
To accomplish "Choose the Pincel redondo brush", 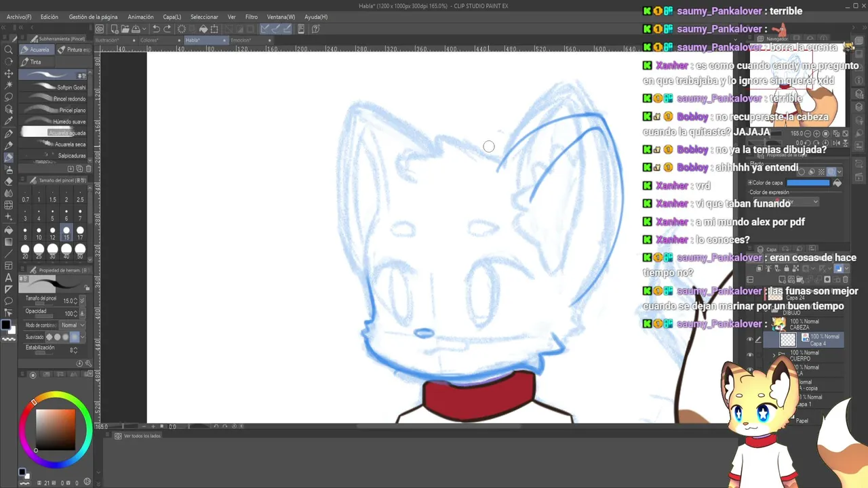I will point(54,99).
